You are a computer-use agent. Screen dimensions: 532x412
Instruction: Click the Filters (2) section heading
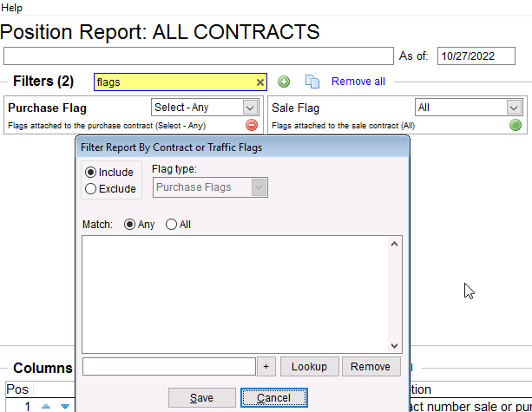click(x=43, y=82)
